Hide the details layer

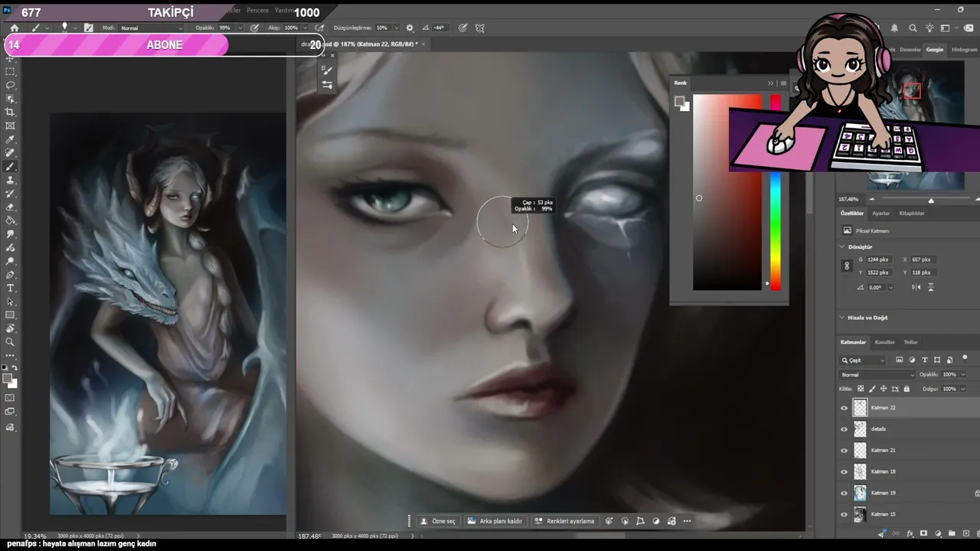point(844,429)
